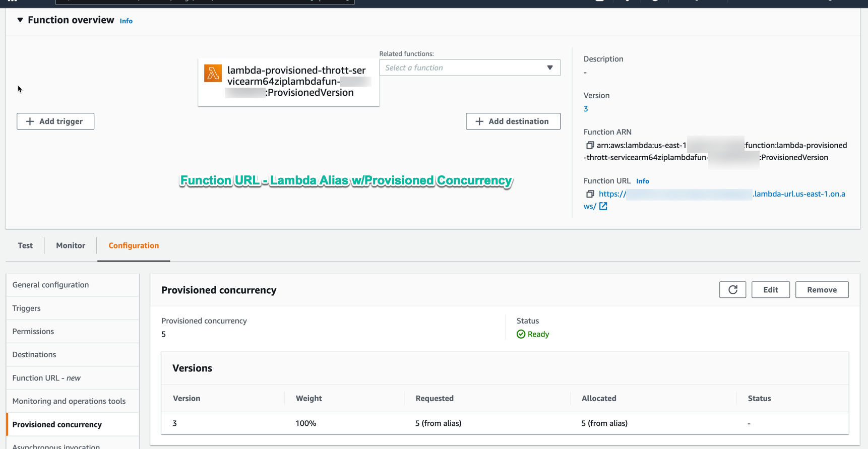Open the Version 3 link
Viewport: 868px width, 449px height.
[x=586, y=109]
